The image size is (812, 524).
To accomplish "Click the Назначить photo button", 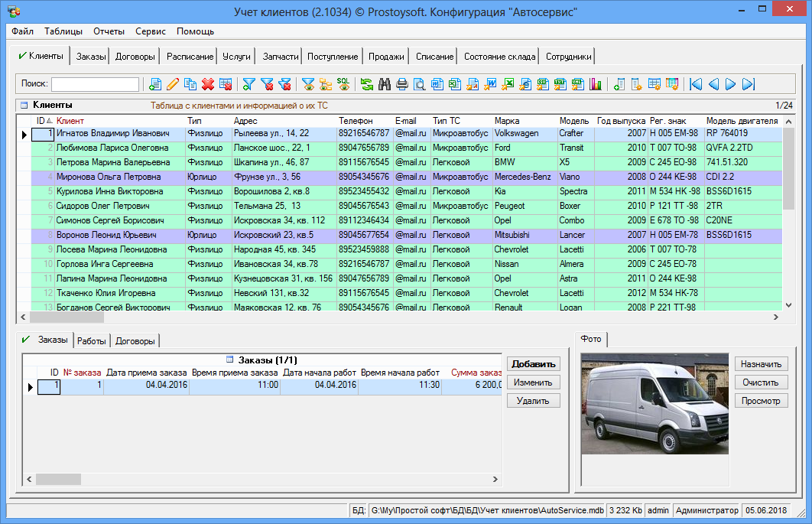I will pyautogui.click(x=761, y=364).
